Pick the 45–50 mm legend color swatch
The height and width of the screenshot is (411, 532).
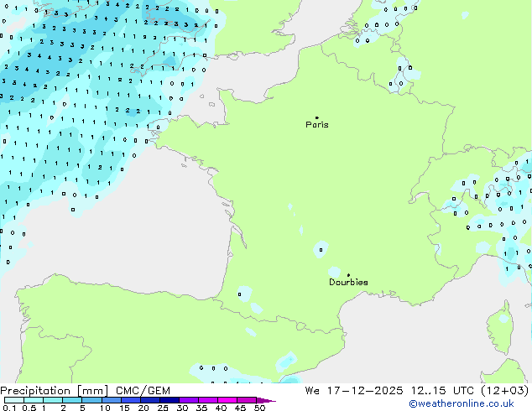[247, 400]
